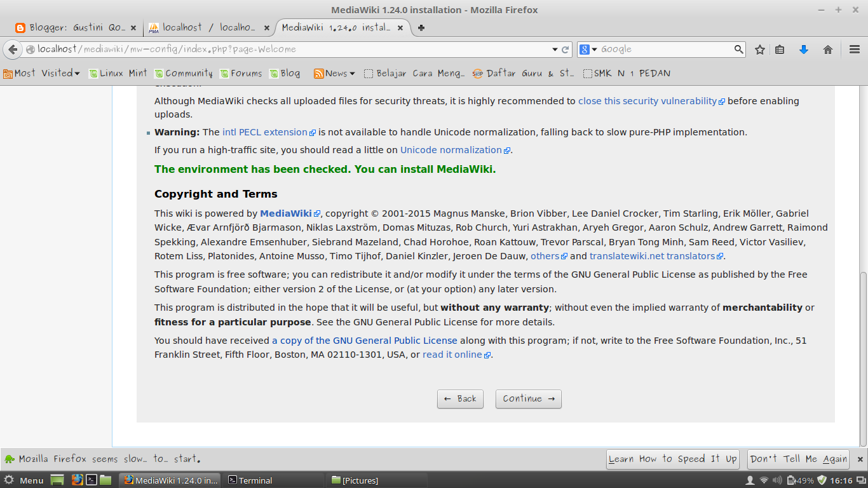Open the Most Visited bookmarks dropdown
The image size is (868, 488).
point(41,73)
